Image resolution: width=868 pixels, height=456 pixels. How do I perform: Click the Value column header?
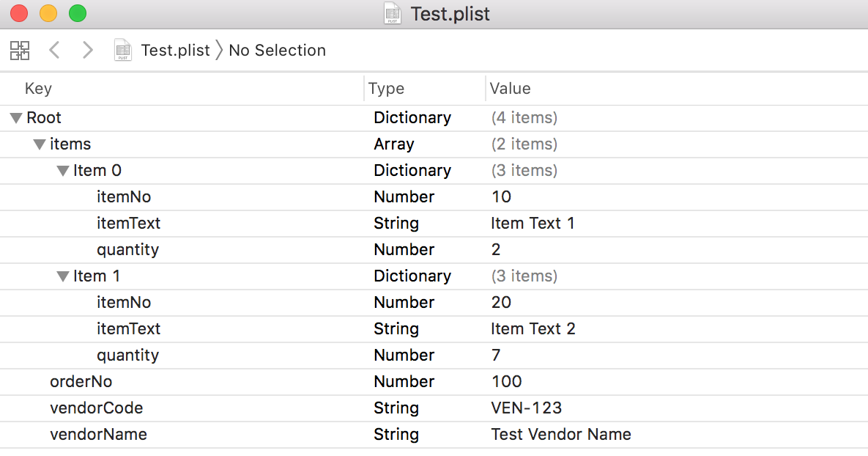(510, 89)
